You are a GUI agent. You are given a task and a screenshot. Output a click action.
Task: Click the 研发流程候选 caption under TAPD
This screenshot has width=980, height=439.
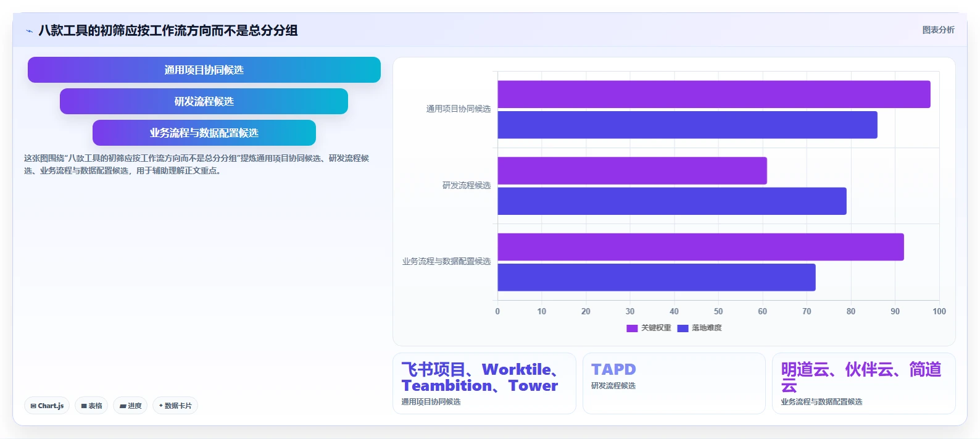coord(613,385)
